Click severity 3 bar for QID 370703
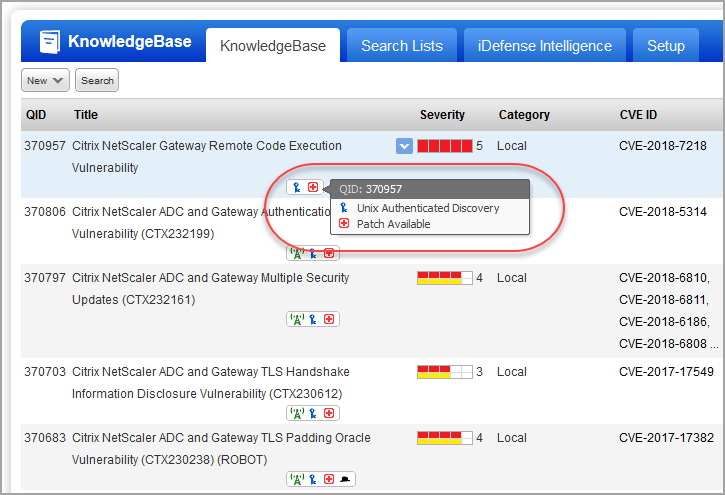Image resolution: width=725 pixels, height=495 pixels. point(445,372)
